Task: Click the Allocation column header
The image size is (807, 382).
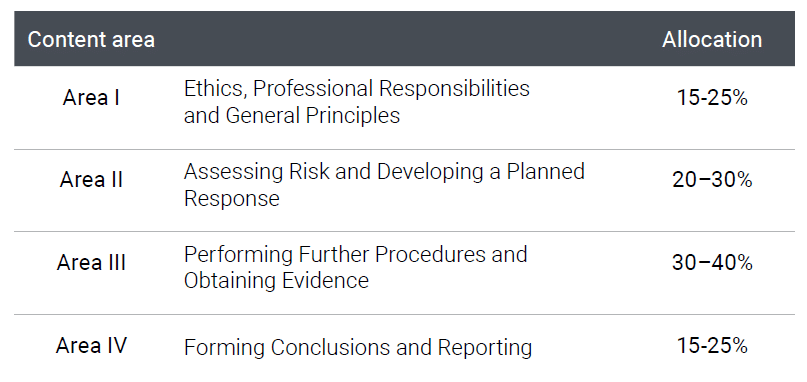Action: [712, 40]
